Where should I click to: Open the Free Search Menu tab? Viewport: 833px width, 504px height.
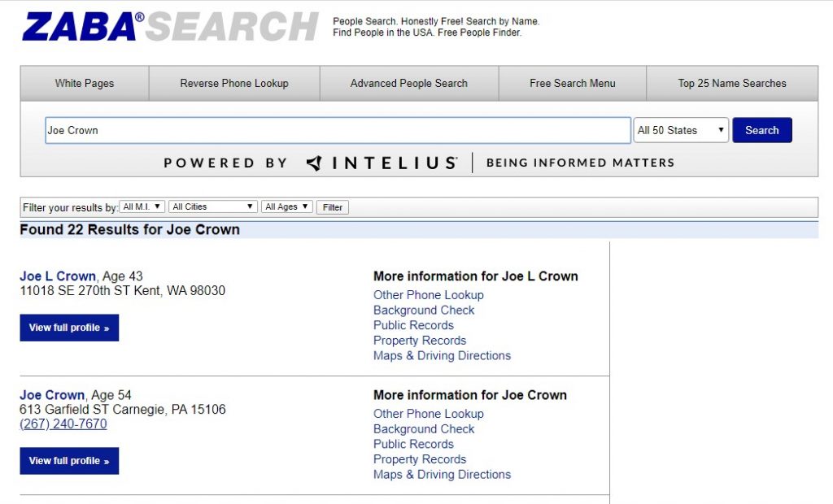[x=572, y=83]
